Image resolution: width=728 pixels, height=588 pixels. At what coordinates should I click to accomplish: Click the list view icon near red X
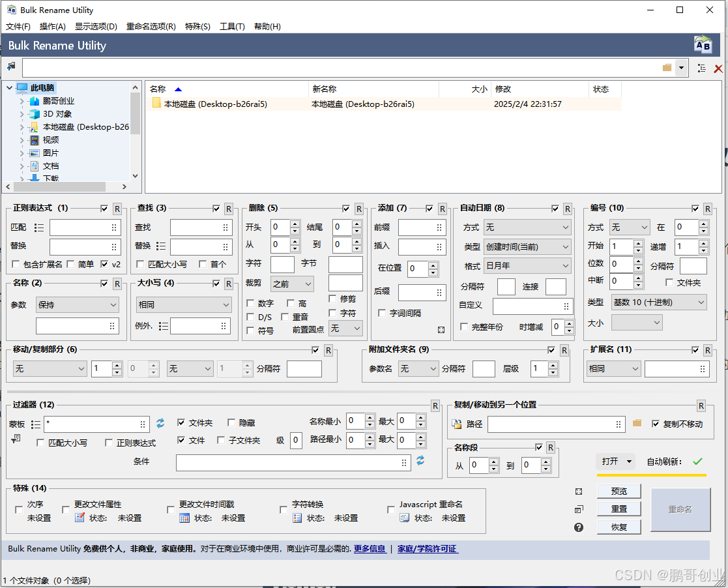701,68
